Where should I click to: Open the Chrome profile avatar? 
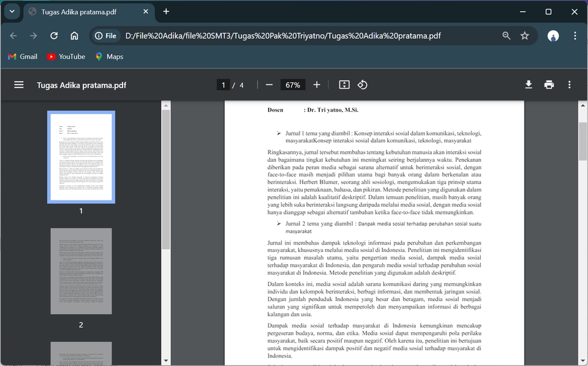[553, 36]
